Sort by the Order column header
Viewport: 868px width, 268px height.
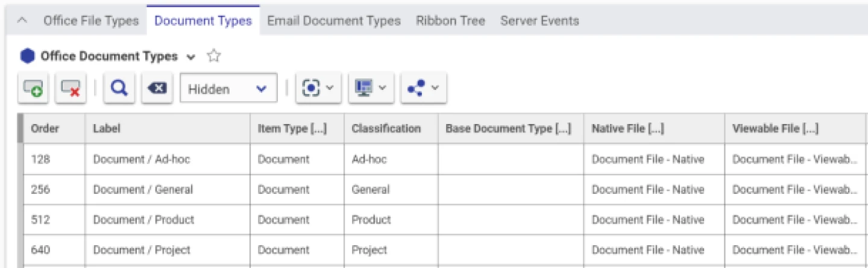click(54, 128)
